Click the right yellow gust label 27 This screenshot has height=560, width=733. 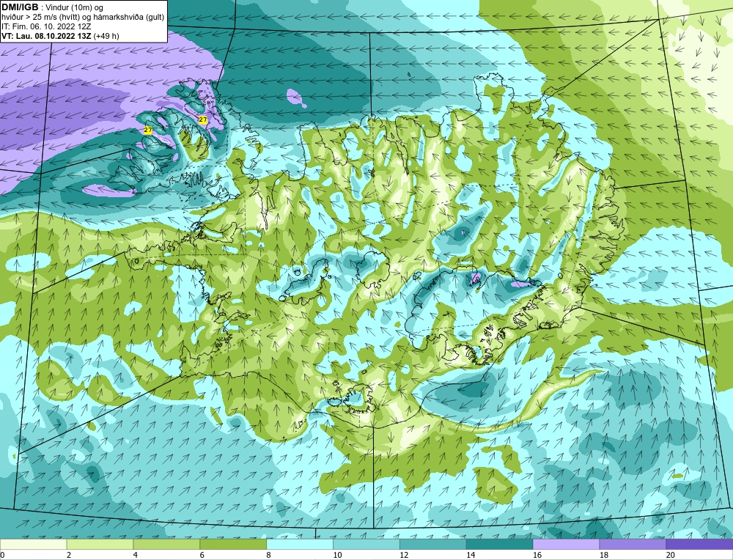203,119
